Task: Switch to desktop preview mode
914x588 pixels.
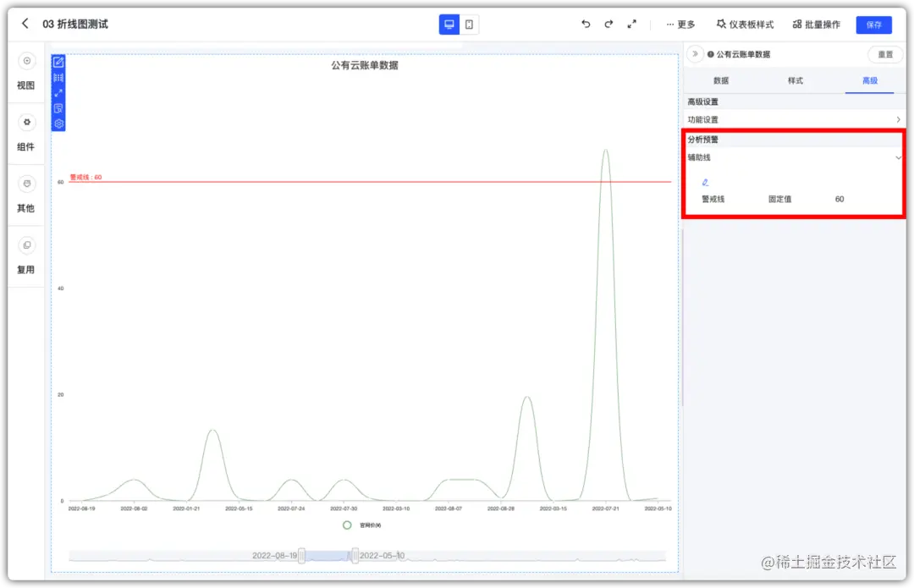Action: click(x=449, y=25)
